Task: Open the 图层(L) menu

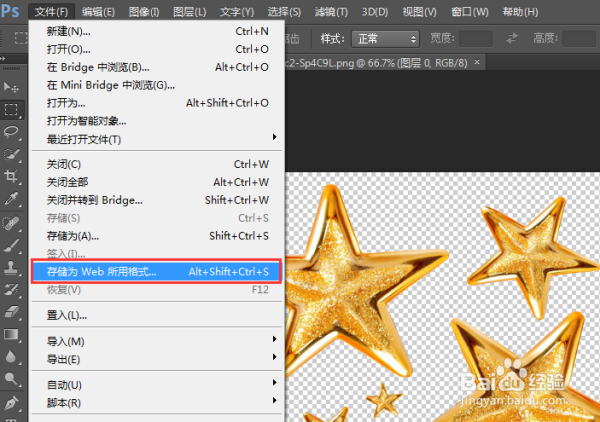Action: 189,12
